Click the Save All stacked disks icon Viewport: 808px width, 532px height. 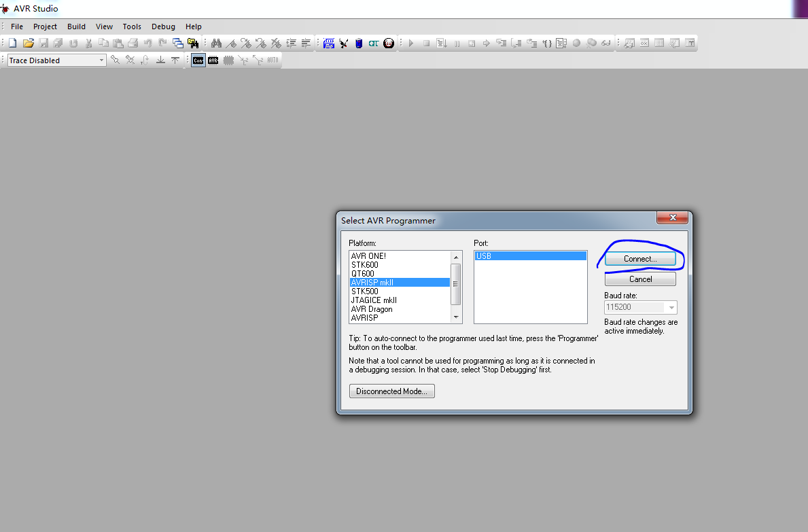coord(58,43)
